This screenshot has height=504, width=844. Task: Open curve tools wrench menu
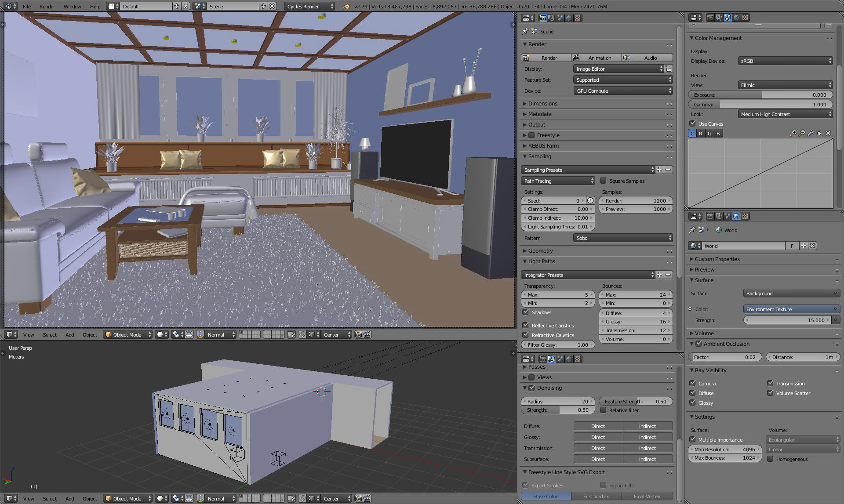(x=811, y=133)
